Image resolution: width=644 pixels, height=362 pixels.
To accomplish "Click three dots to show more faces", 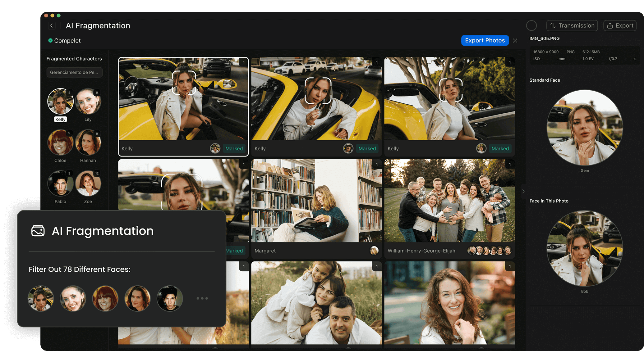I will [x=202, y=298].
